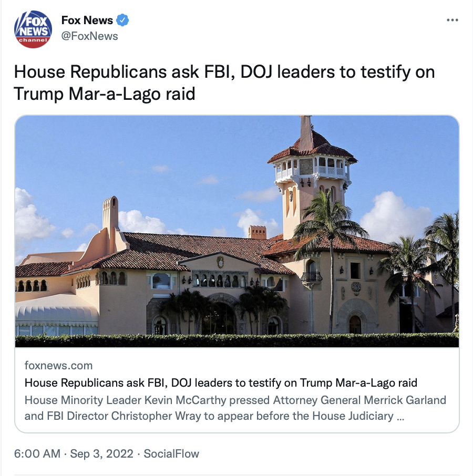The height and width of the screenshot is (476, 473).
Task: Click the Fox News profile avatar
Action: click(x=33, y=29)
